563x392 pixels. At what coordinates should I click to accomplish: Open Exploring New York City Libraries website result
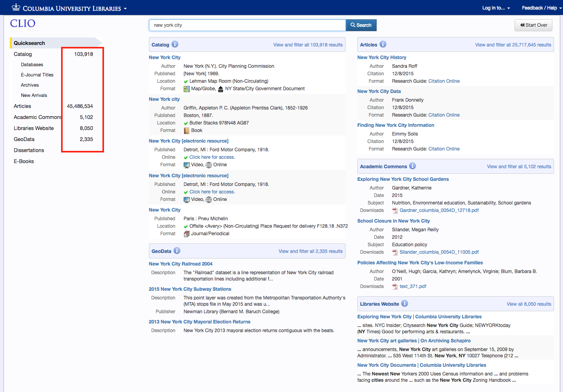point(419,317)
